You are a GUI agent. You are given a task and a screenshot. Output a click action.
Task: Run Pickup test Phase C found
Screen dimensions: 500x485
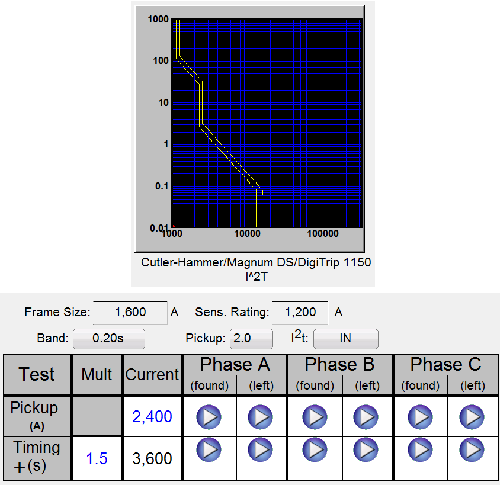[x=420, y=417]
